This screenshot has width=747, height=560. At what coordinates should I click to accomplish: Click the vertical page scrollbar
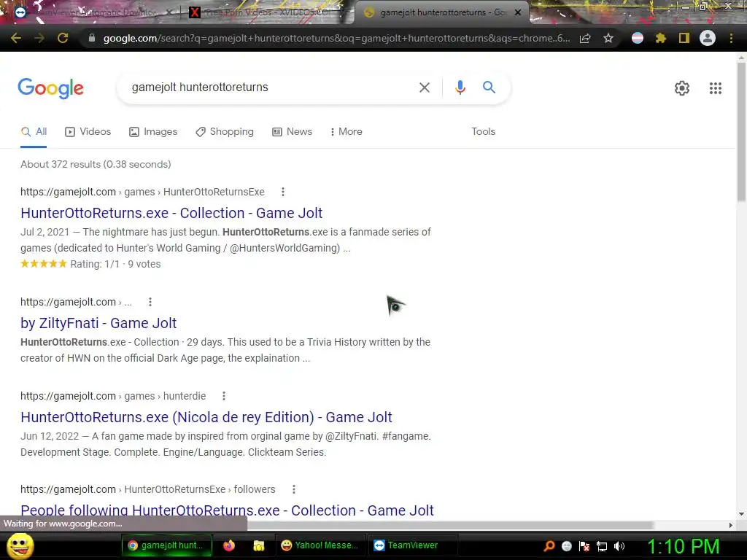pos(741,131)
